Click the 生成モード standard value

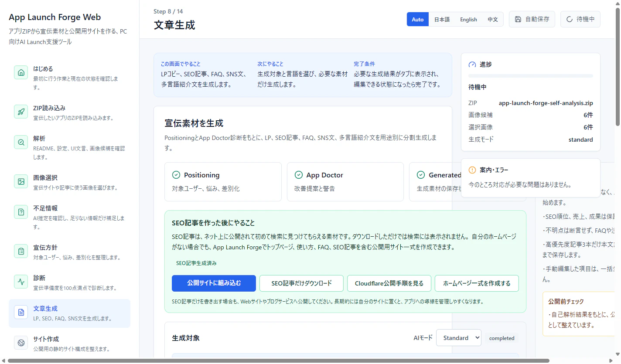point(580,139)
